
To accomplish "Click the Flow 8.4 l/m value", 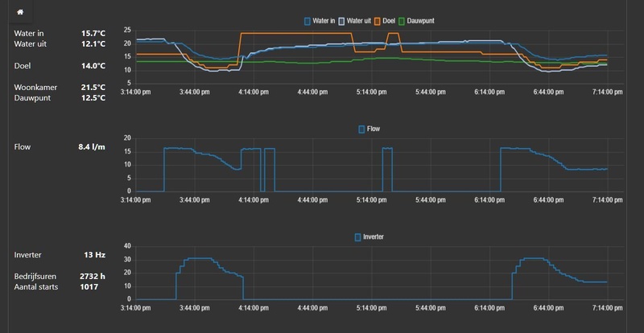I will [92, 146].
